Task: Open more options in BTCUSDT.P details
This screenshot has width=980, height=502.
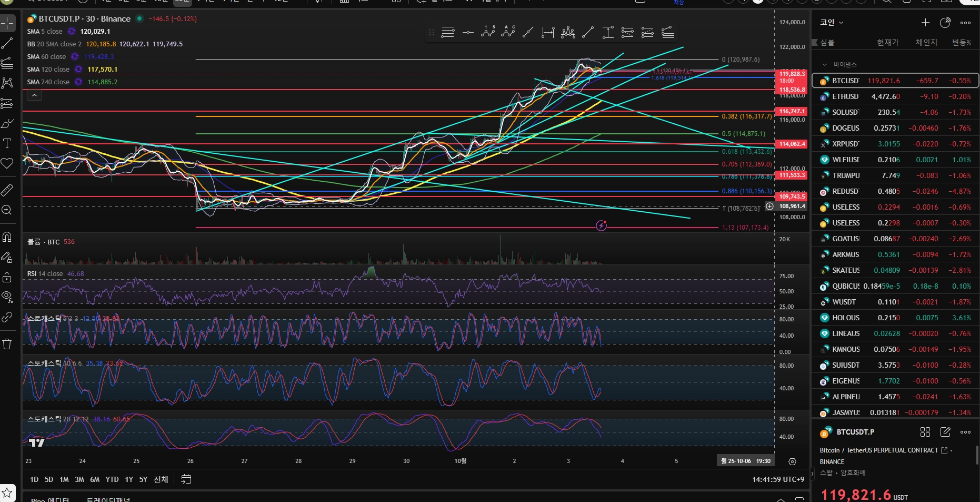Action: pyautogui.click(x=965, y=432)
